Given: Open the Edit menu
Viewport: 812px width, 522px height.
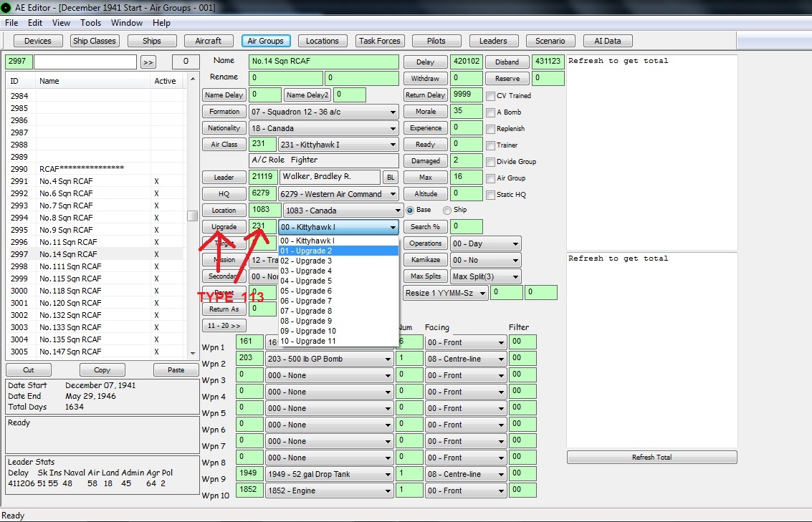Looking at the screenshot, I should tap(35, 23).
